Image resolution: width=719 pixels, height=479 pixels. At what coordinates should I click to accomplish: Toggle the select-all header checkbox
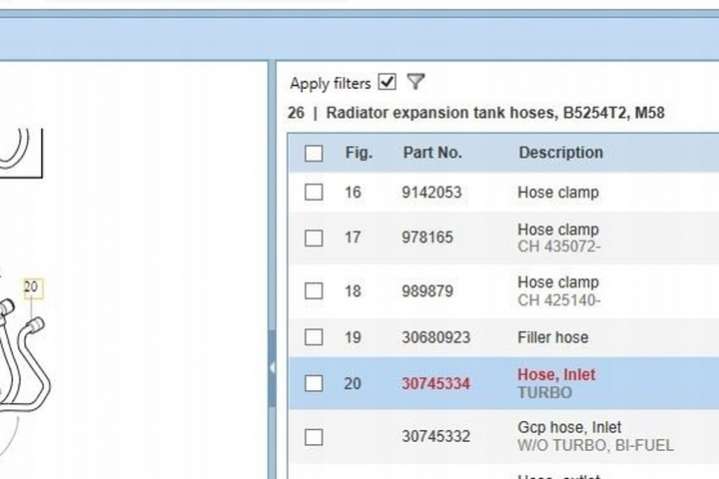314,153
